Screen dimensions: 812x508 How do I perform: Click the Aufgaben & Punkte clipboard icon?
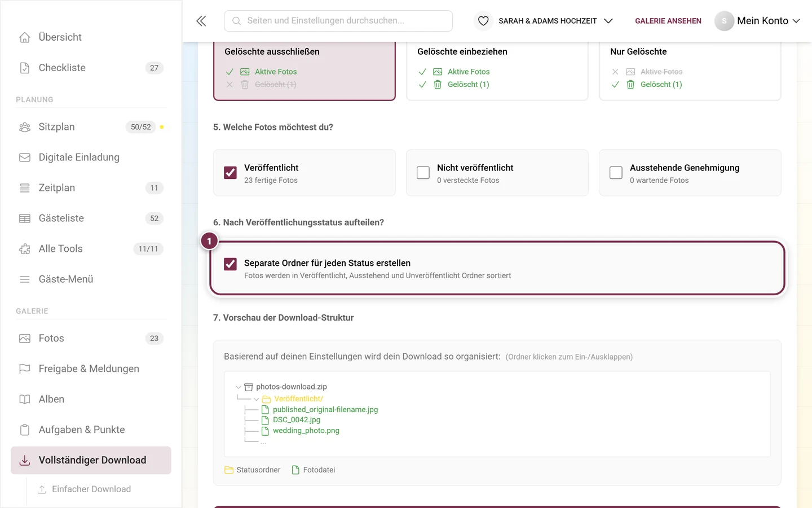pos(25,430)
